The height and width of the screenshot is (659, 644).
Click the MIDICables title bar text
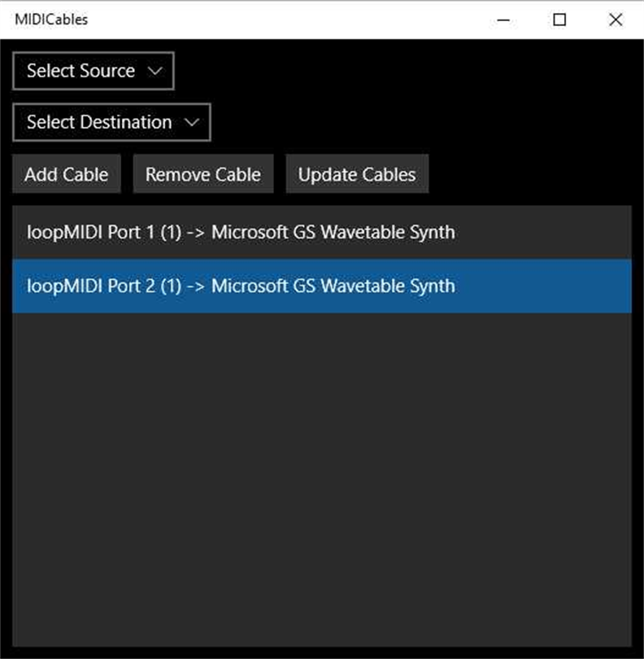coord(51,20)
